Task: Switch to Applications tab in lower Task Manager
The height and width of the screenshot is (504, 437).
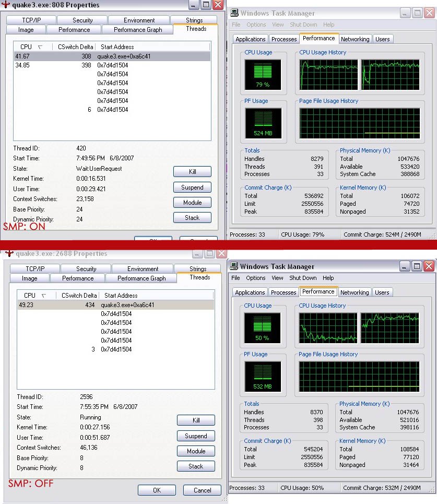Action: pos(250,292)
